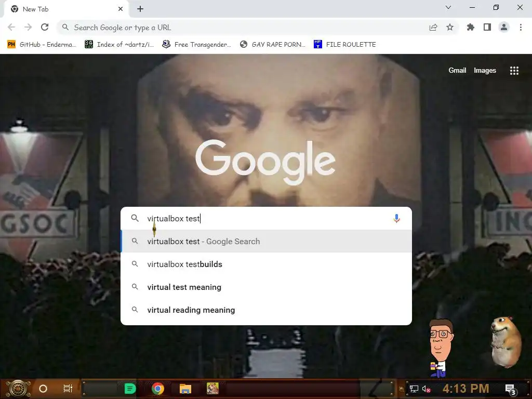Open the Extensions puzzle icon

(471, 27)
